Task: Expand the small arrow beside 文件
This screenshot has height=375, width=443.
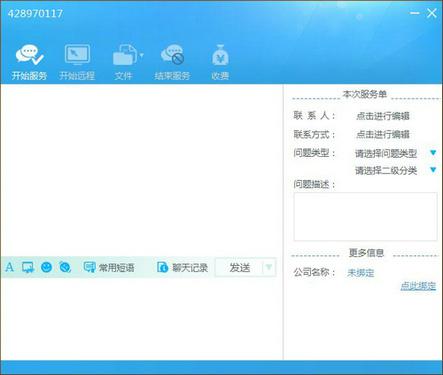Action: (141, 55)
